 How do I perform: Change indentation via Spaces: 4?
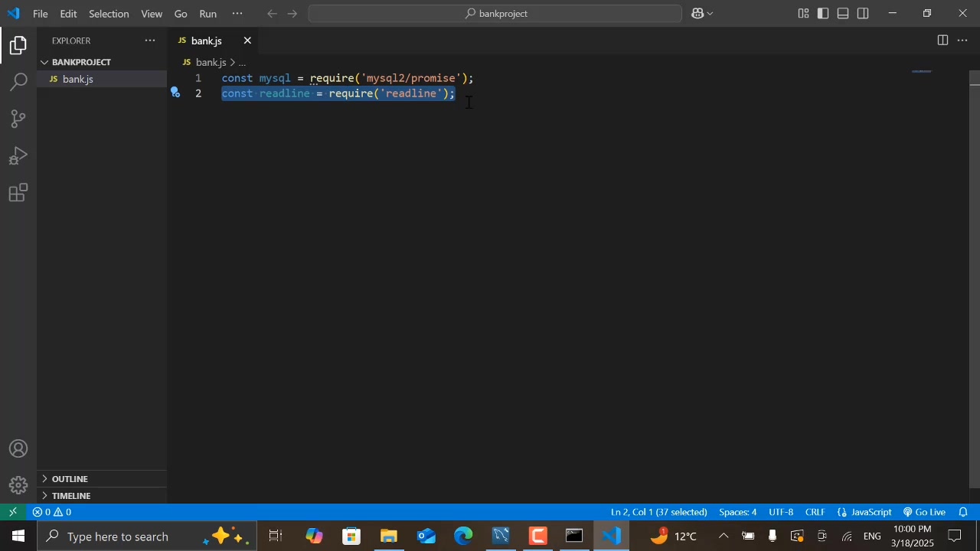[x=737, y=512]
